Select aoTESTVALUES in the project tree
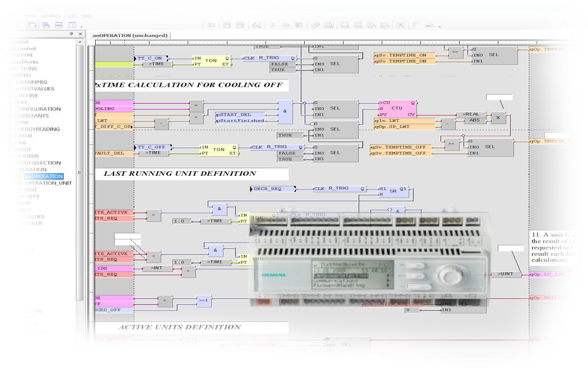The width and height of the screenshot is (588, 368). [34, 89]
